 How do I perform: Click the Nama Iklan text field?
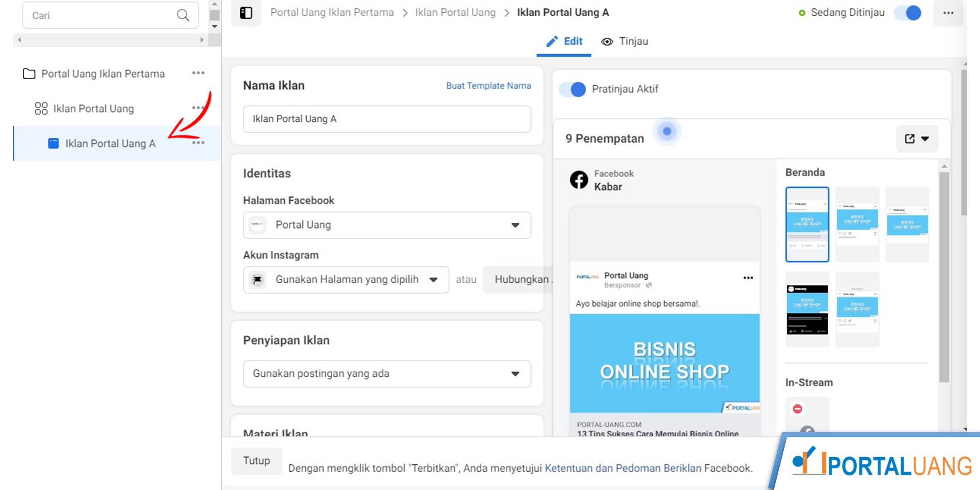tap(387, 119)
